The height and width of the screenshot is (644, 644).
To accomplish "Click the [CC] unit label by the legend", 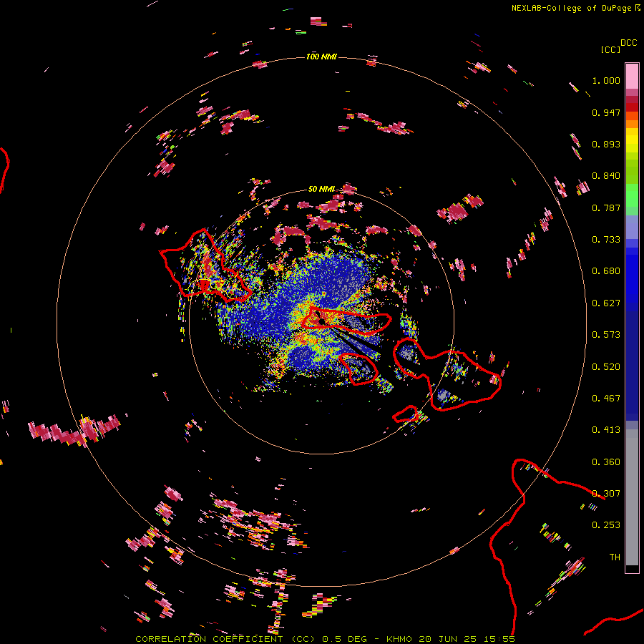I will 610,49.
